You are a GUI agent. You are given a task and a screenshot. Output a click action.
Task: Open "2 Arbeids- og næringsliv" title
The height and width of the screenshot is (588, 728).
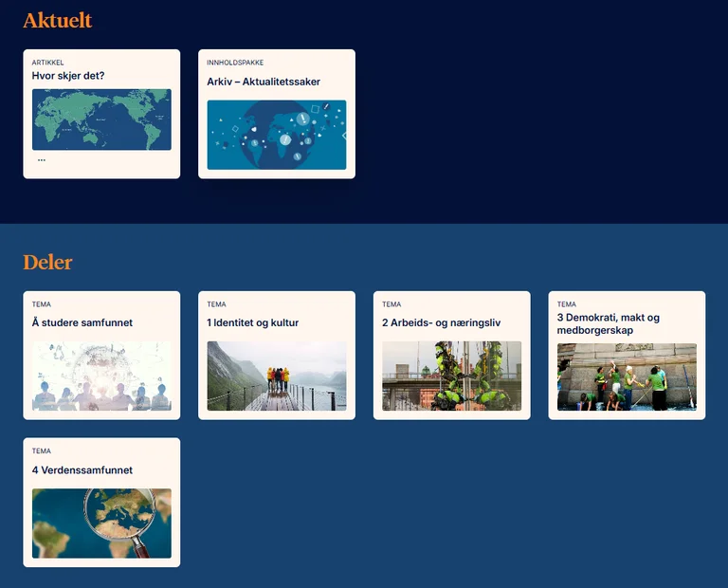[441, 322]
